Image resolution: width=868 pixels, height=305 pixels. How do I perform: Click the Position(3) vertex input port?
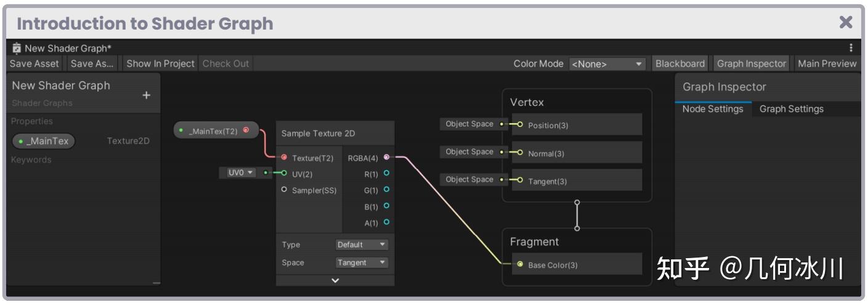(x=521, y=125)
